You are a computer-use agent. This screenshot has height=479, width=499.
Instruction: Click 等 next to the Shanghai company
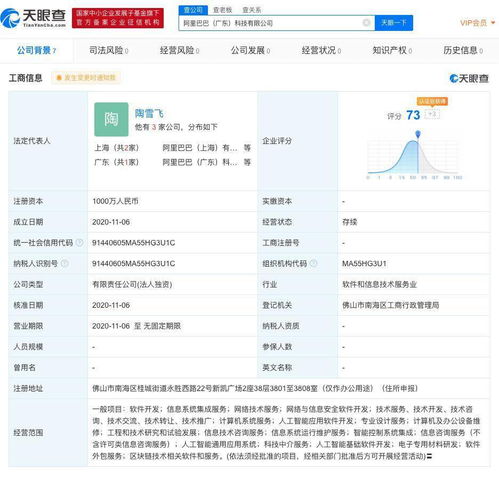[x=247, y=148]
